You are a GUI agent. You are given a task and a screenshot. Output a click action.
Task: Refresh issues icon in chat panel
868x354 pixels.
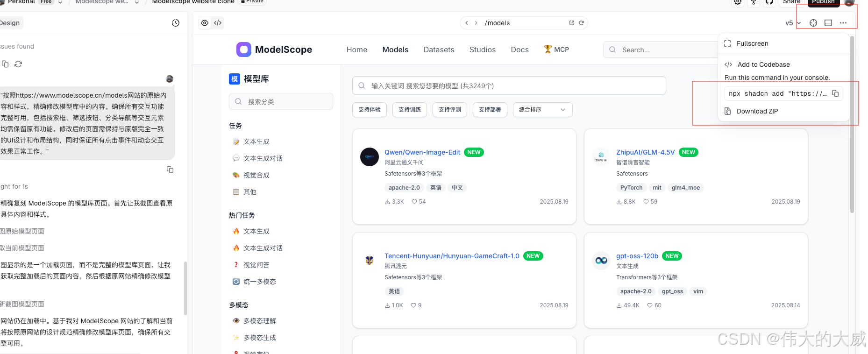[18, 64]
